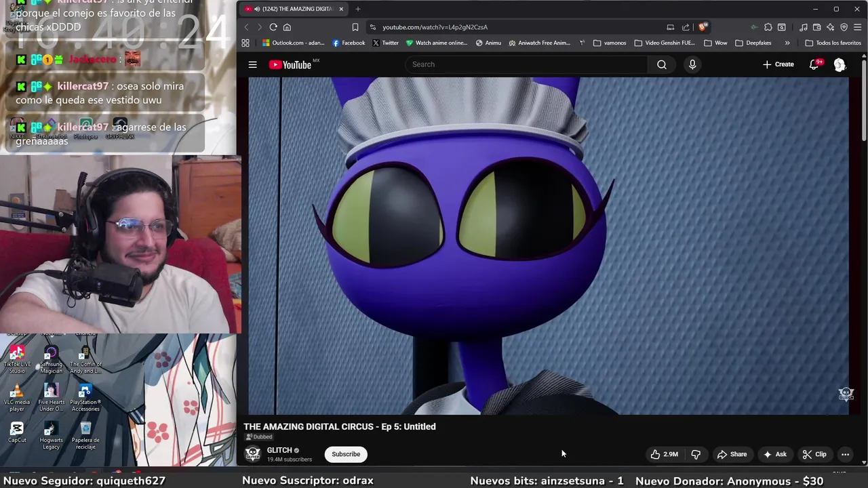
Task: Open Samsung Magician desktop shortcut
Action: (51, 360)
